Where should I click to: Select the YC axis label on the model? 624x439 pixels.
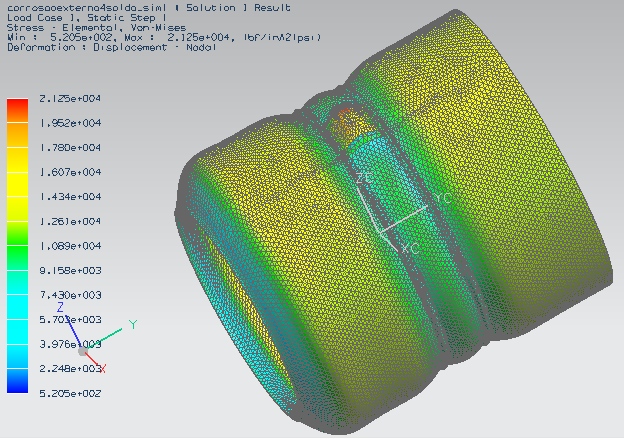click(x=444, y=199)
